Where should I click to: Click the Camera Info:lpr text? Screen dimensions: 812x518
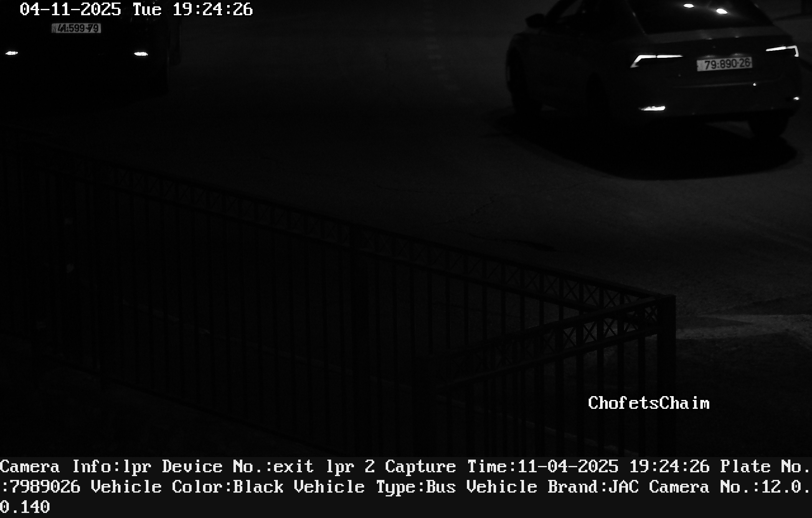click(75, 467)
